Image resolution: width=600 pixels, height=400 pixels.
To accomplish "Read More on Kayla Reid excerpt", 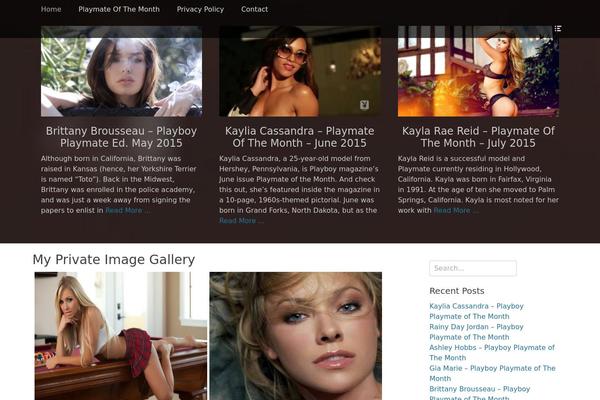I will (456, 211).
